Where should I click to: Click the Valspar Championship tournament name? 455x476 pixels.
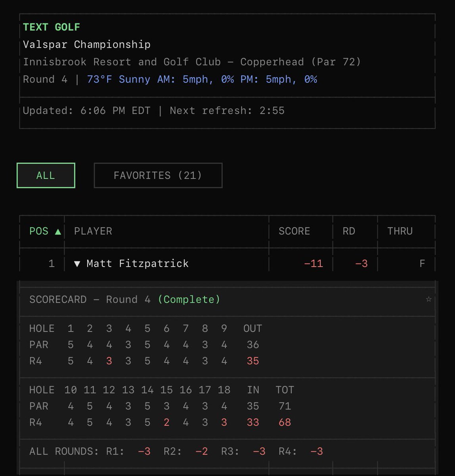coord(87,44)
